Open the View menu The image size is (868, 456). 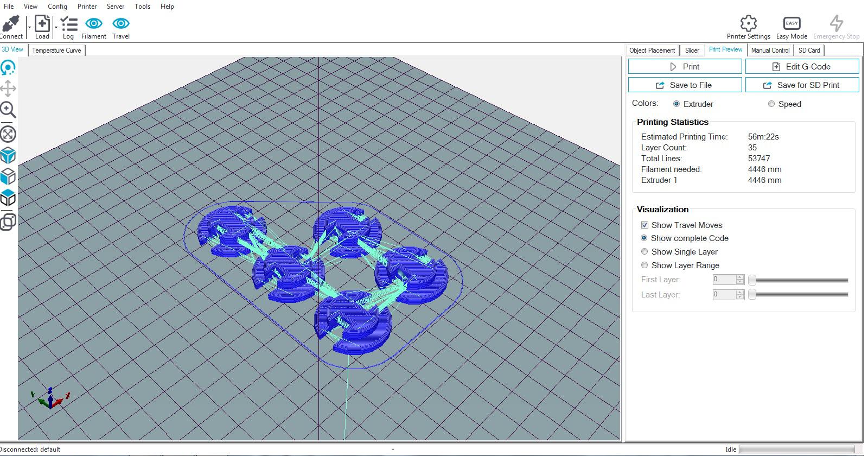click(30, 7)
